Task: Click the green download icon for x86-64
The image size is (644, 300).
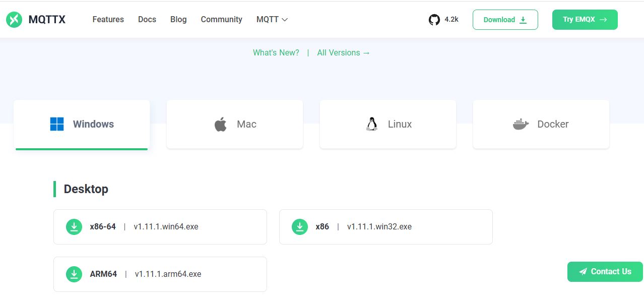Action: 74,227
